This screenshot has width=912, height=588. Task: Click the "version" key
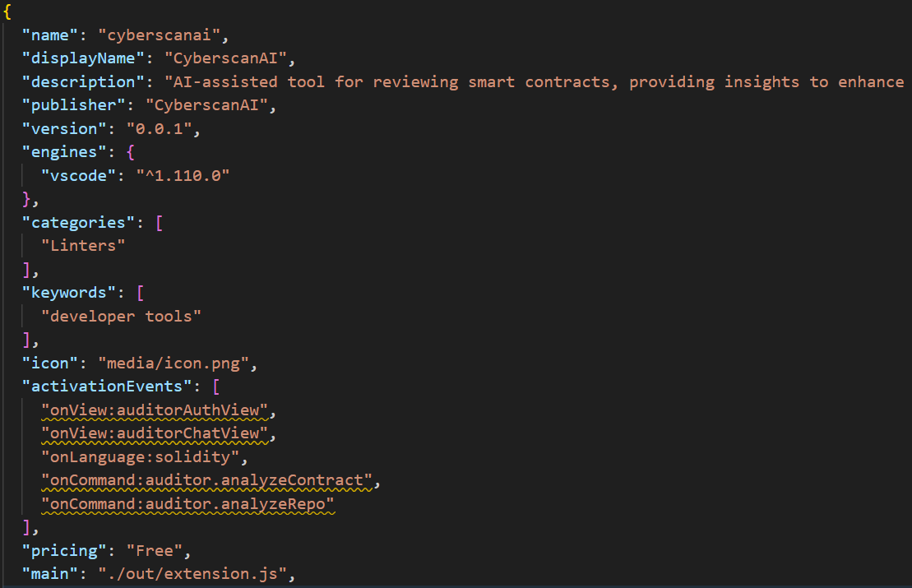(64, 128)
